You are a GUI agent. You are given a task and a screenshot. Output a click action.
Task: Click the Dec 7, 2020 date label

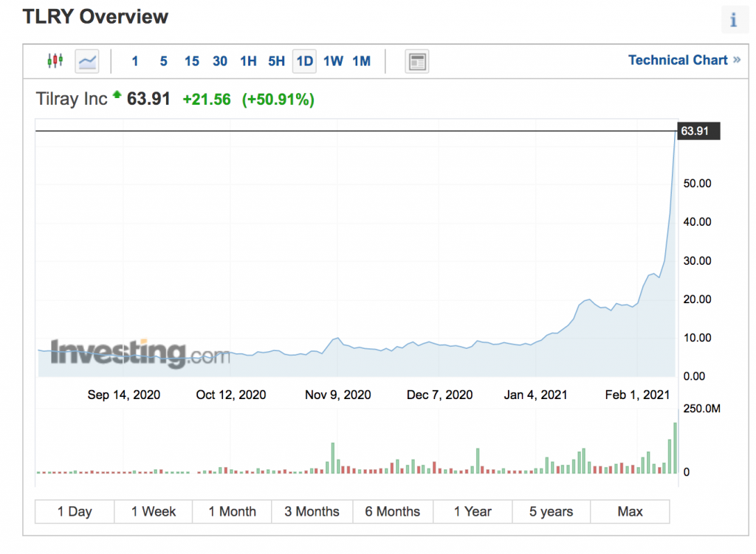point(440,395)
